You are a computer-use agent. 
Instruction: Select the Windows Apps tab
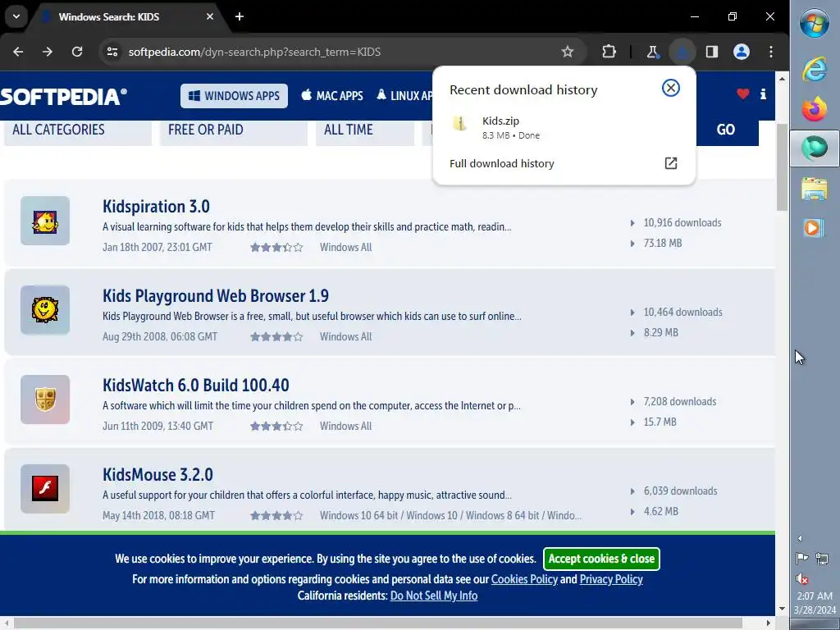tap(234, 96)
